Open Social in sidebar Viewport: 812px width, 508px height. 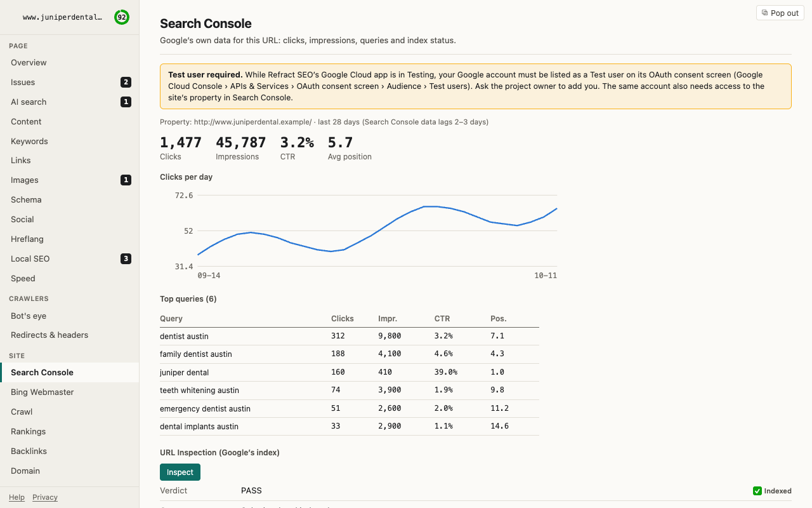pyautogui.click(x=70, y=219)
